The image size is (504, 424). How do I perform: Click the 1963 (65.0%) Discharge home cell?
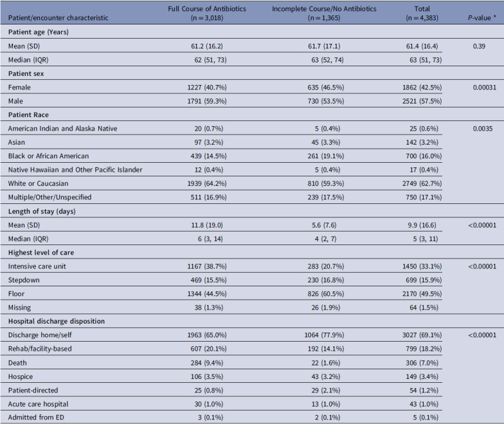coord(207,335)
